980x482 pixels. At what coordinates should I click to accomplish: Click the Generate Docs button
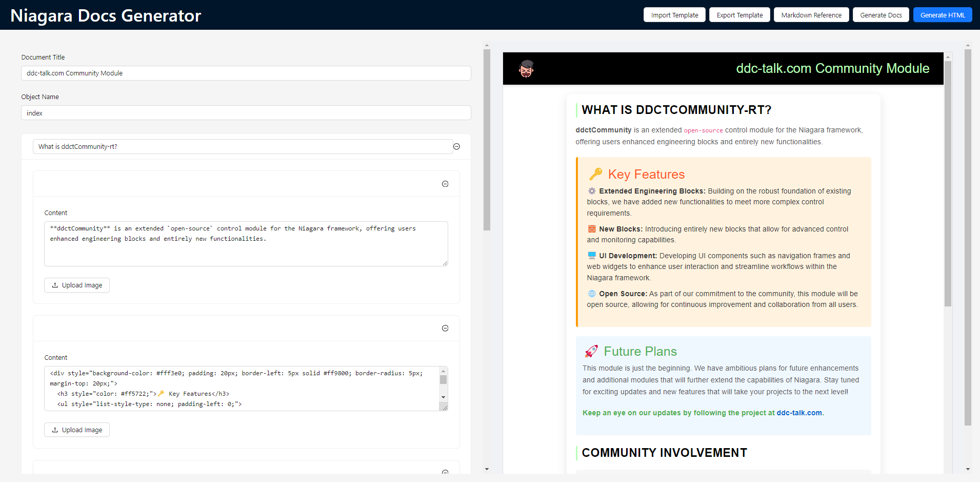[x=881, y=15]
